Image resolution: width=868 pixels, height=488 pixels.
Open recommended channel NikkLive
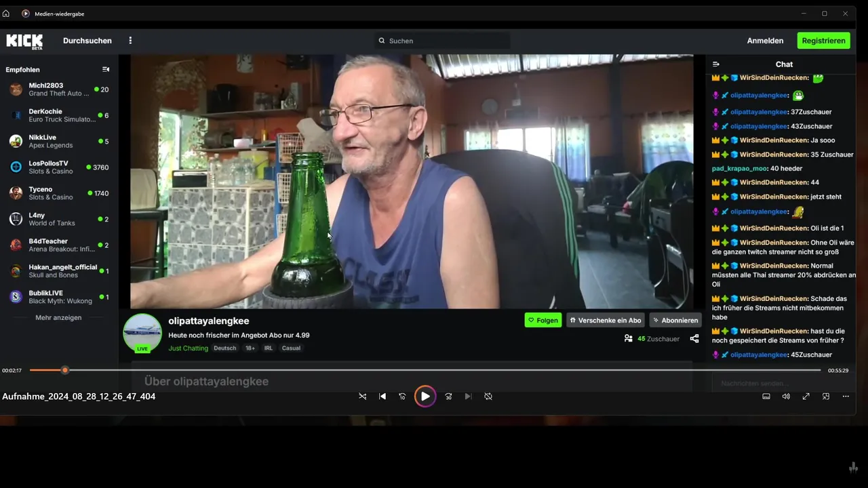tap(59, 141)
